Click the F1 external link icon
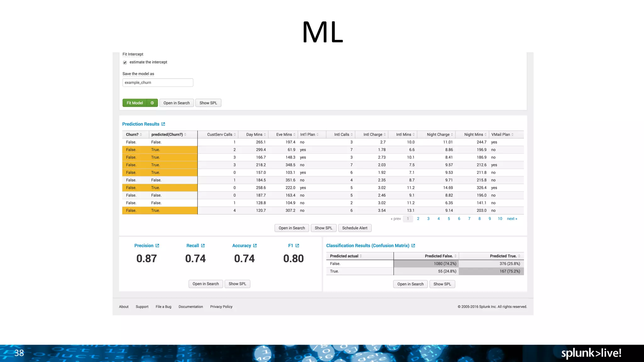Screen dimensions: 644x362 (x=297, y=246)
